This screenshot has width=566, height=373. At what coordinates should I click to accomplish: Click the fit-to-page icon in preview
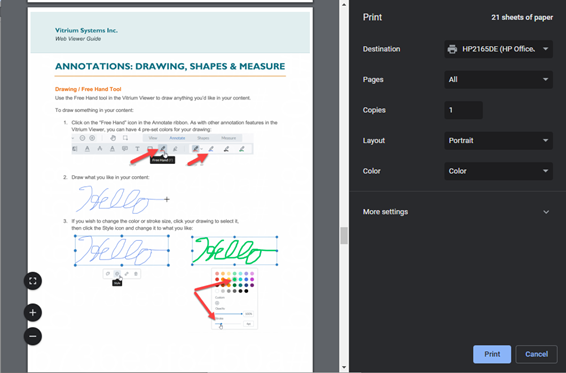tap(32, 281)
